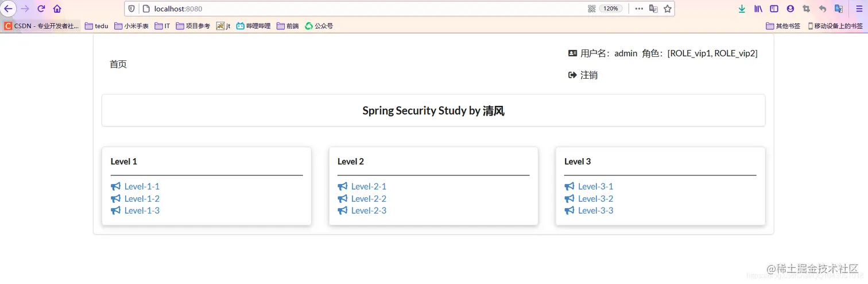Open the IT bookmarks folder
The width and height of the screenshot is (868, 284).
(x=162, y=26)
